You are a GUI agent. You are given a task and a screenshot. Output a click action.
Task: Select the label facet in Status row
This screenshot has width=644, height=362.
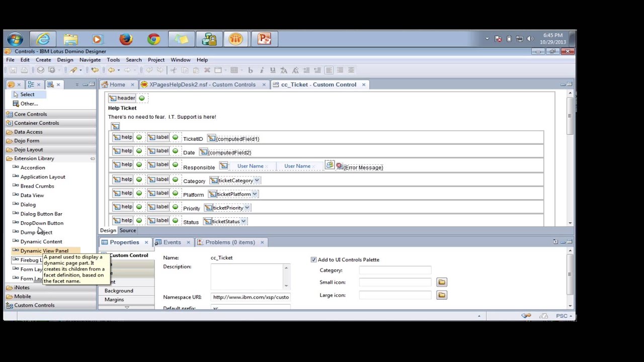point(158,221)
